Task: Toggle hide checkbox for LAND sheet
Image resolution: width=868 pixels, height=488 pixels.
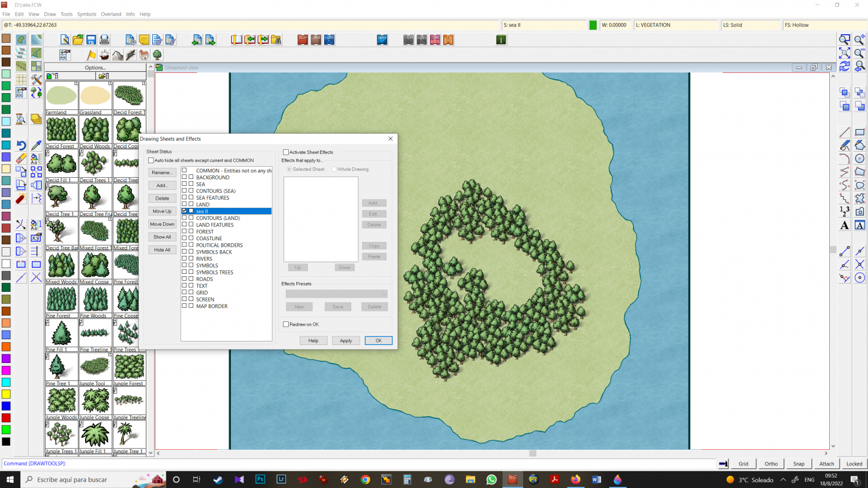Action: coord(191,204)
